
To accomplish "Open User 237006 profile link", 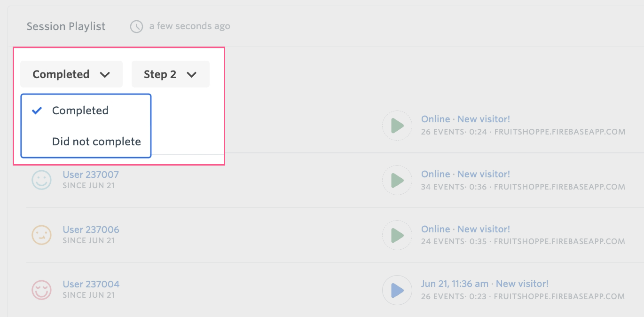I will (x=91, y=230).
